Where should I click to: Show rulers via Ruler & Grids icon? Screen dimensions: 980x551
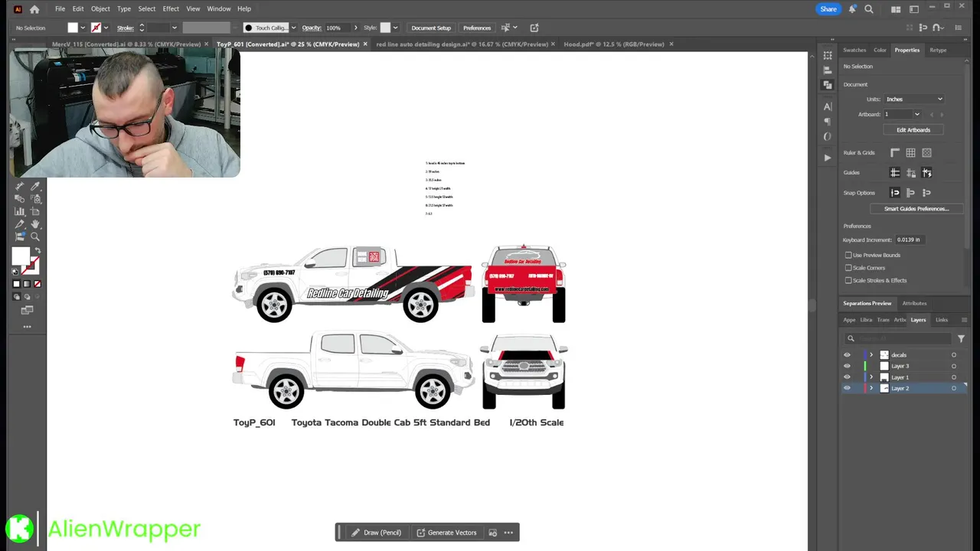pyautogui.click(x=895, y=153)
